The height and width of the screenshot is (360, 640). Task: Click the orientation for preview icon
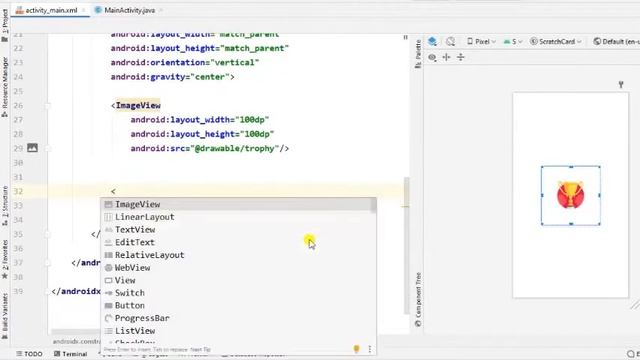click(x=451, y=41)
